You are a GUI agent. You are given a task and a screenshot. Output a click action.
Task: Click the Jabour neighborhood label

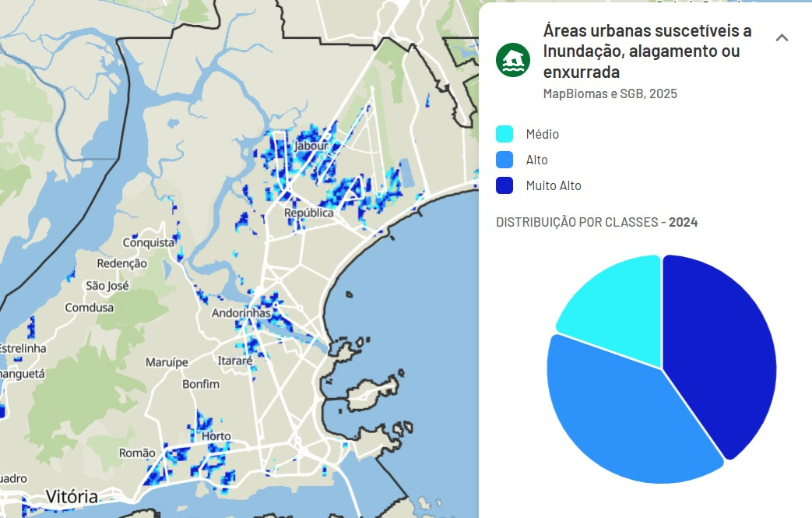[311, 146]
